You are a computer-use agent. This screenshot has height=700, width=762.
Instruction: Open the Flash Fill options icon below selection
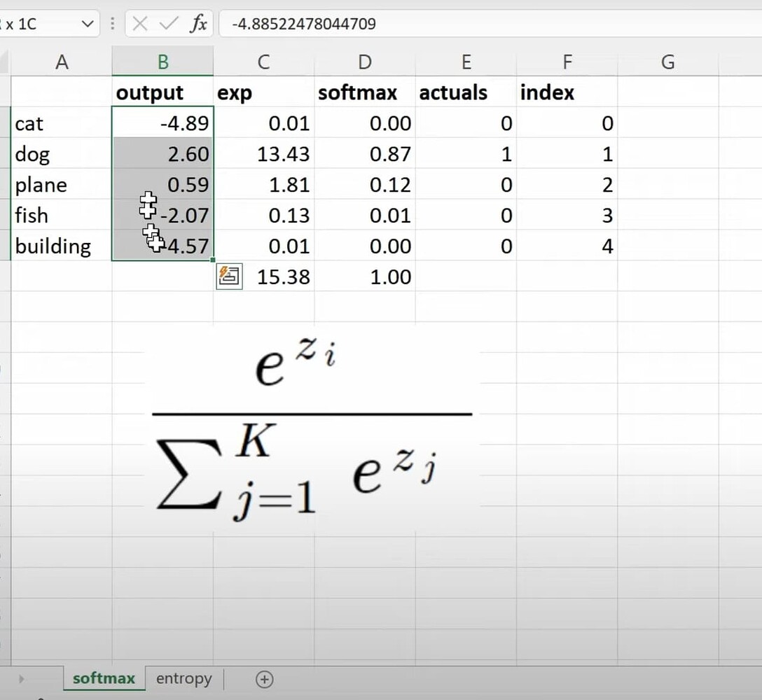(x=230, y=276)
